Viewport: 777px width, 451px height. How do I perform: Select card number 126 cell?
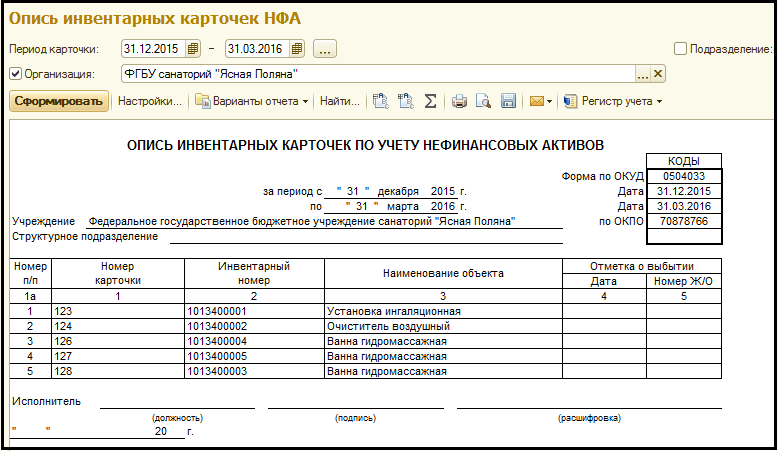(118, 341)
